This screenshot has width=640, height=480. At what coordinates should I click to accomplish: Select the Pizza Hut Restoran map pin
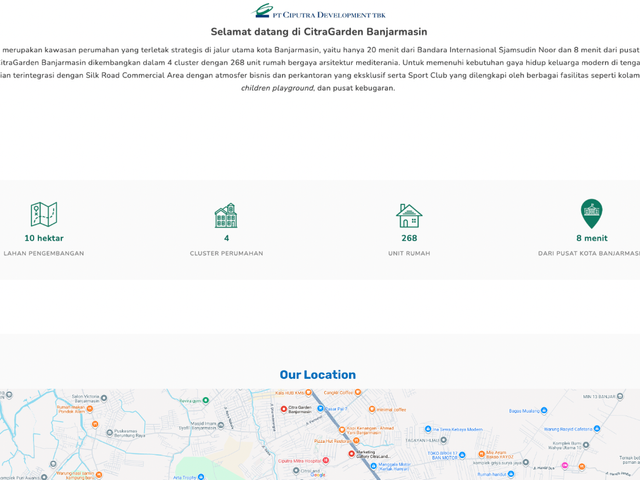[356, 440]
